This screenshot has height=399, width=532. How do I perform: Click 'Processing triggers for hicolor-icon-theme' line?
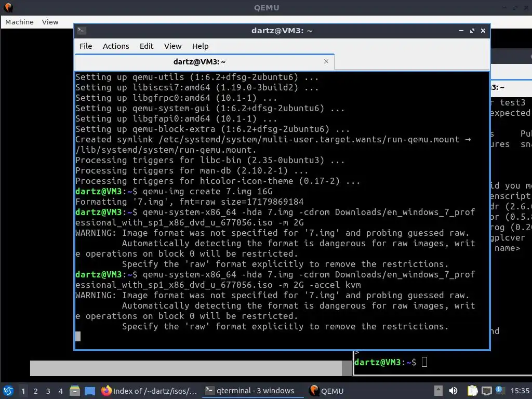tap(218, 181)
